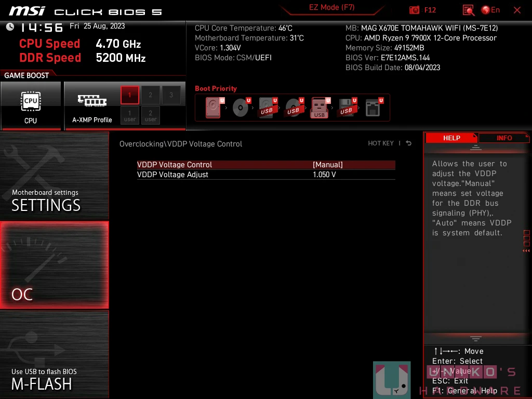The image size is (532, 399).
Task: Click the AMD Ryzen 9 7900X CPU text
Action: pyautogui.click(x=421, y=38)
